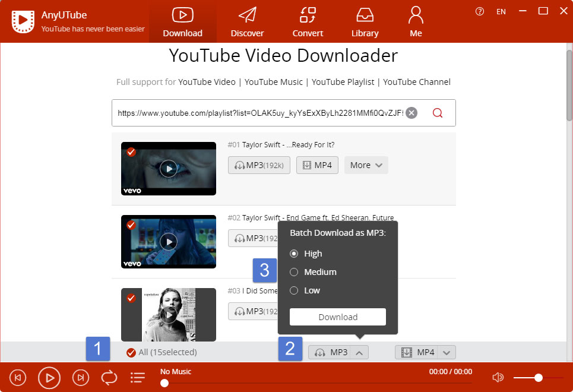Open the help question mark icon
The image size is (573, 392).
tap(479, 11)
